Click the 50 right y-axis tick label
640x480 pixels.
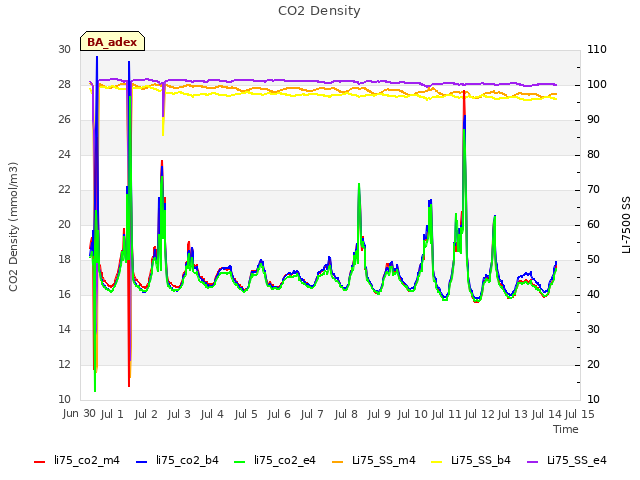tap(593, 260)
